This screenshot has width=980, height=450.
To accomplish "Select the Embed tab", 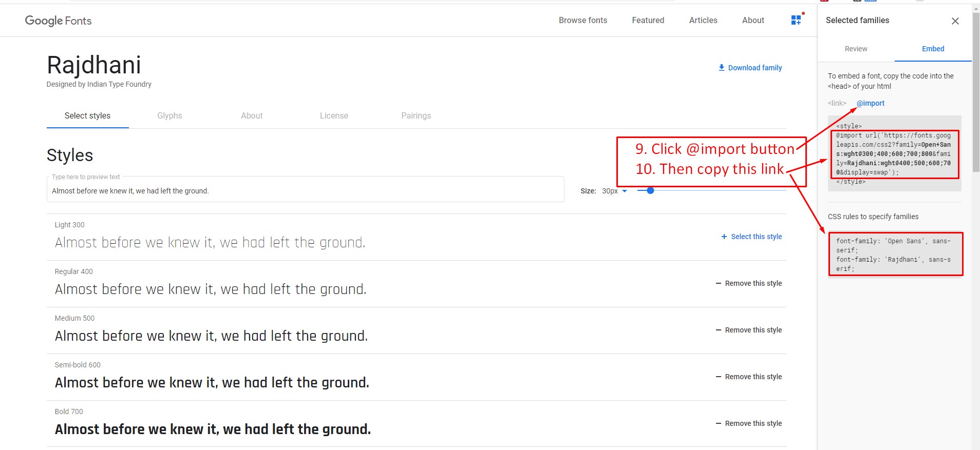I will 933,49.
